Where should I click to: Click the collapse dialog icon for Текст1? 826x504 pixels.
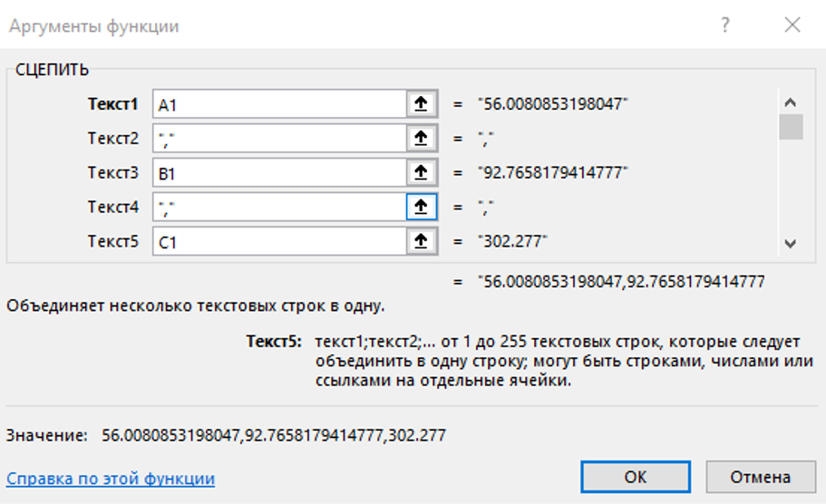(x=420, y=104)
